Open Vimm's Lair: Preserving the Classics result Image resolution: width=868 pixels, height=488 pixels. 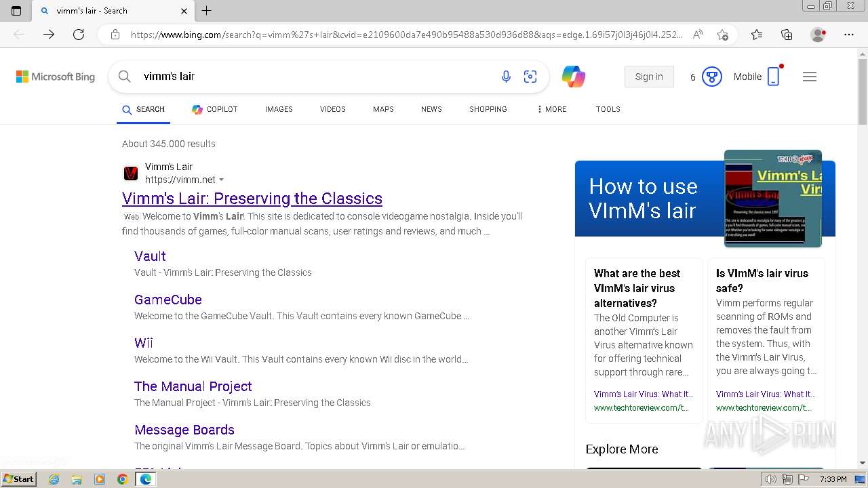(x=252, y=199)
